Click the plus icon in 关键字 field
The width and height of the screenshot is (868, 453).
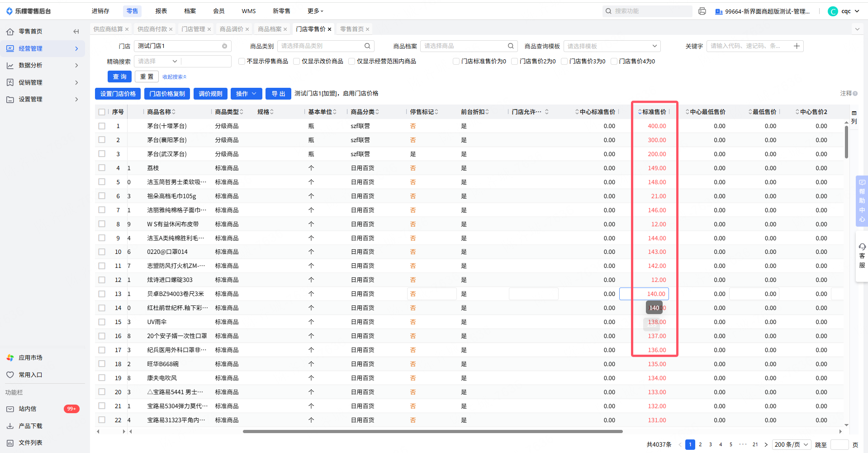click(797, 46)
